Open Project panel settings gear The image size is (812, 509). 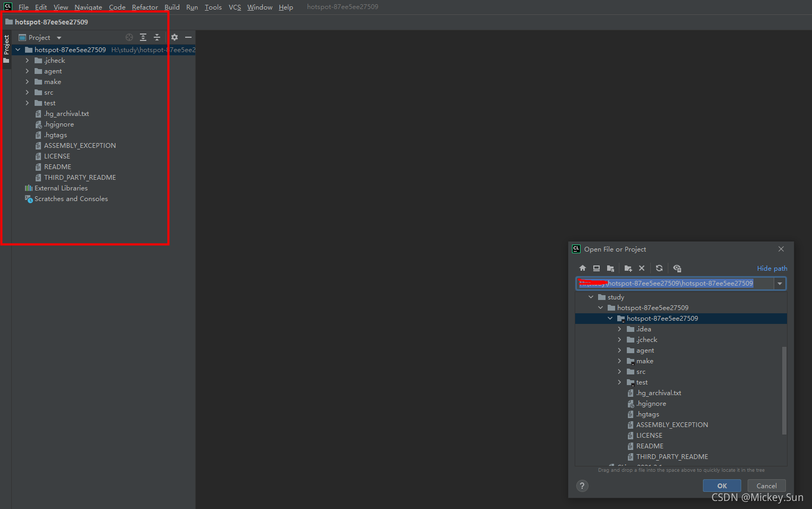(175, 37)
